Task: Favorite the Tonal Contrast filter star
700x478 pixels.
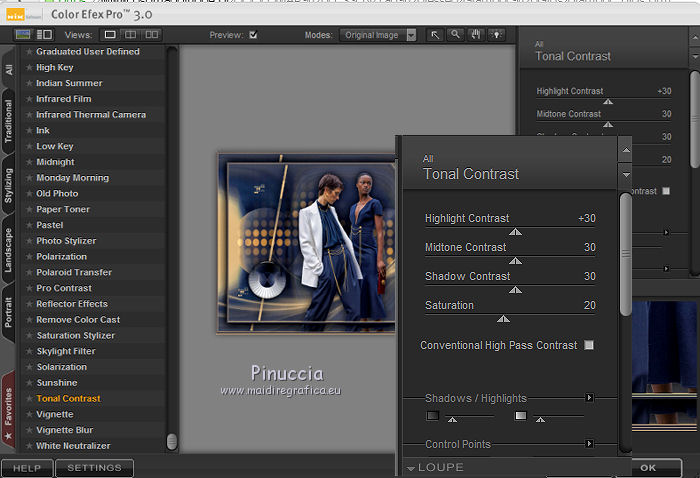Action: (x=29, y=399)
